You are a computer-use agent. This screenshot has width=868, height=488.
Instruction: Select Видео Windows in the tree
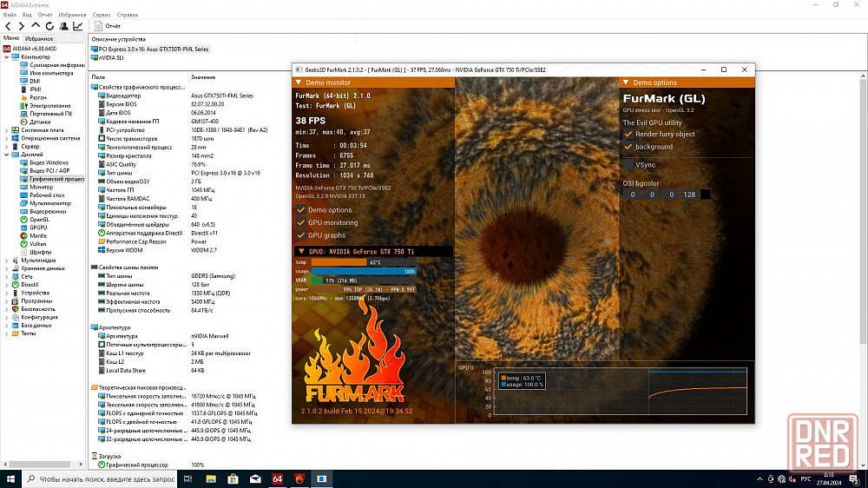(44, 163)
